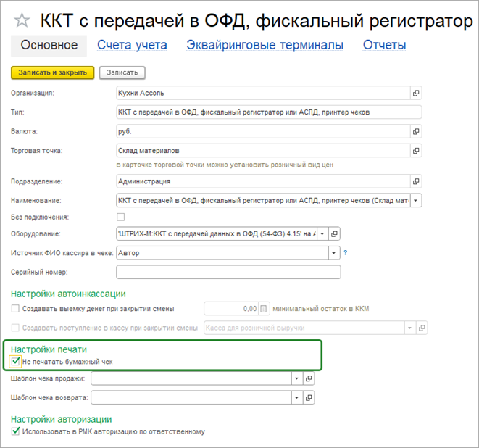Click the question mark help next to cashier source
The image size is (479, 448).
pyautogui.click(x=346, y=253)
